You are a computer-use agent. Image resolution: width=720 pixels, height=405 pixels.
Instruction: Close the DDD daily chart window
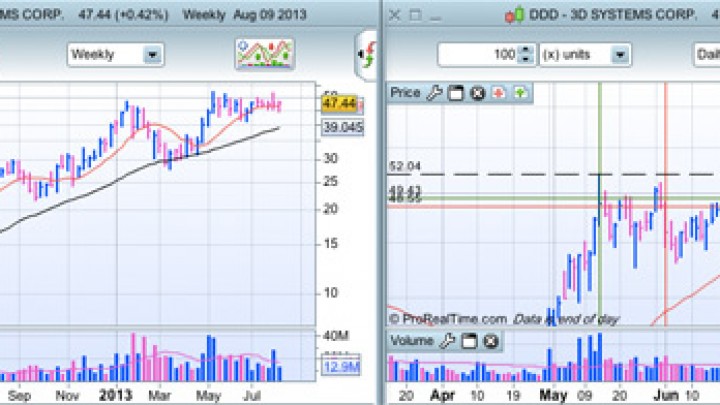[394, 16]
